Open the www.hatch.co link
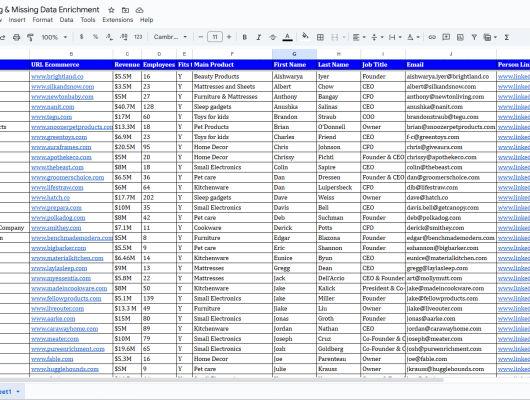Image resolution: width=530 pixels, height=400 pixels. pyautogui.click(x=50, y=197)
